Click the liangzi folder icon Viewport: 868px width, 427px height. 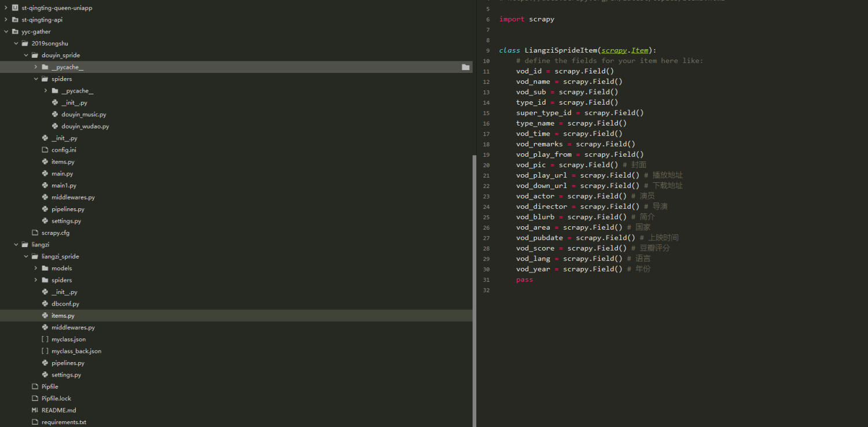coord(25,245)
